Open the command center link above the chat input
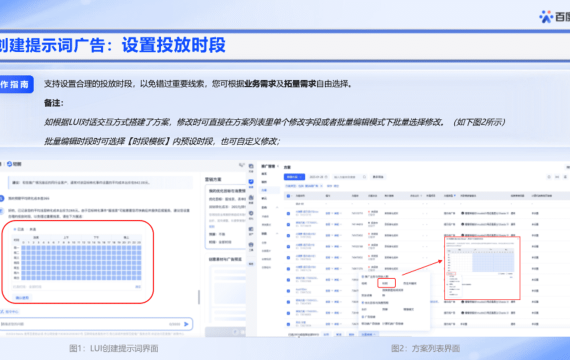The height and width of the screenshot is (360, 570). point(10,312)
